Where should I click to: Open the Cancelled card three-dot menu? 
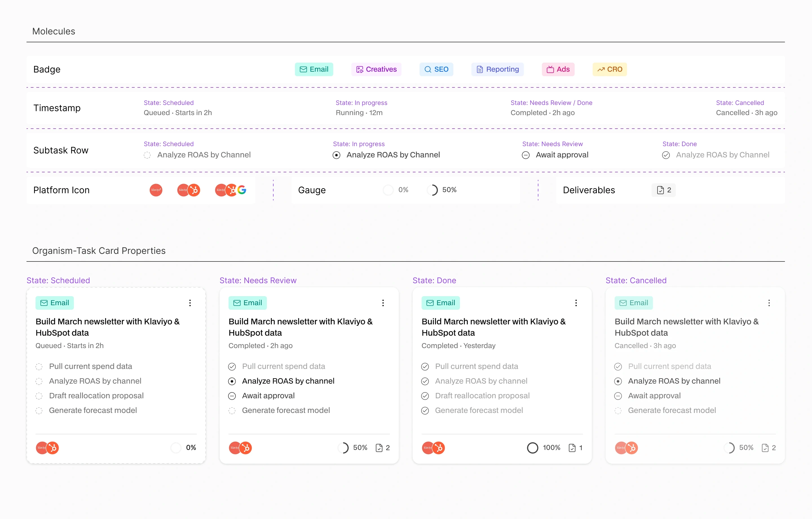pyautogui.click(x=769, y=303)
